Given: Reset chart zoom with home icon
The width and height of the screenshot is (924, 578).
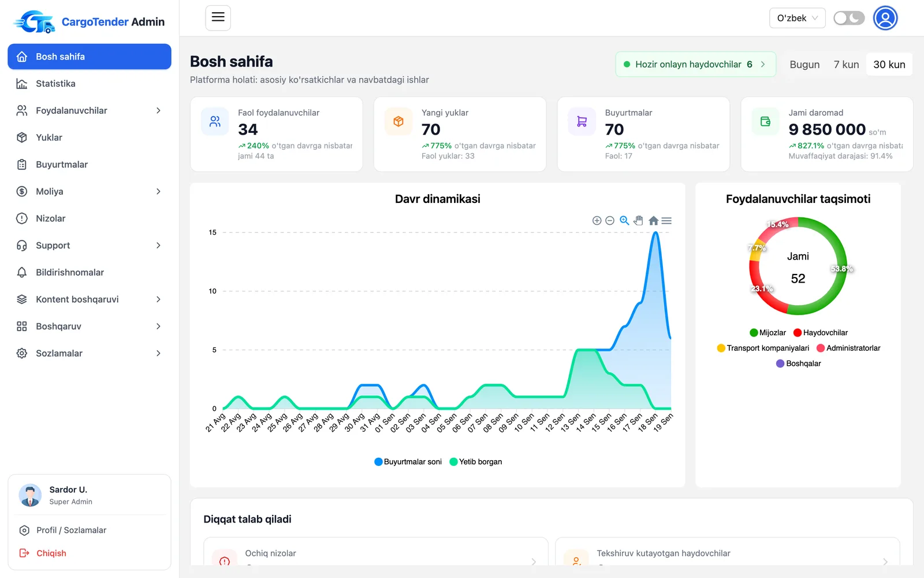Looking at the screenshot, I should (x=653, y=221).
